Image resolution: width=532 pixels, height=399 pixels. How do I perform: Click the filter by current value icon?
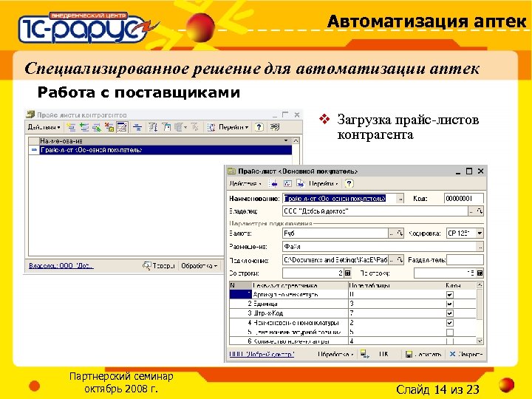166,127
